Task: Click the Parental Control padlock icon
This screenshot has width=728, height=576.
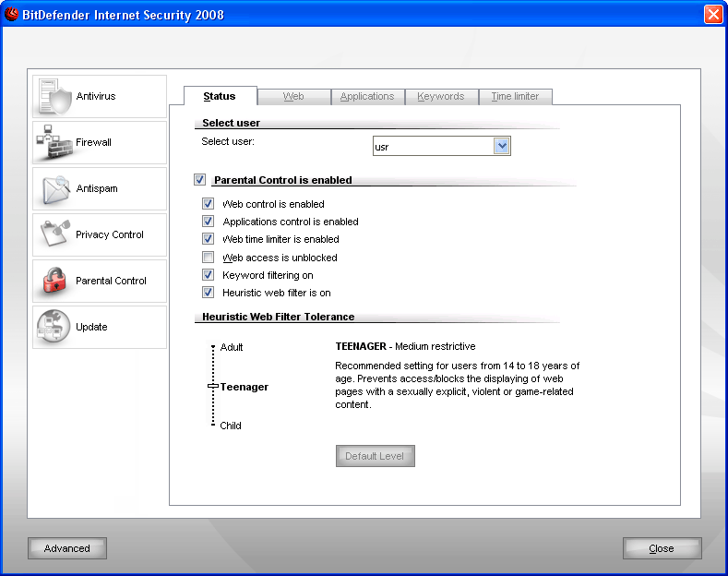Action: 54,280
